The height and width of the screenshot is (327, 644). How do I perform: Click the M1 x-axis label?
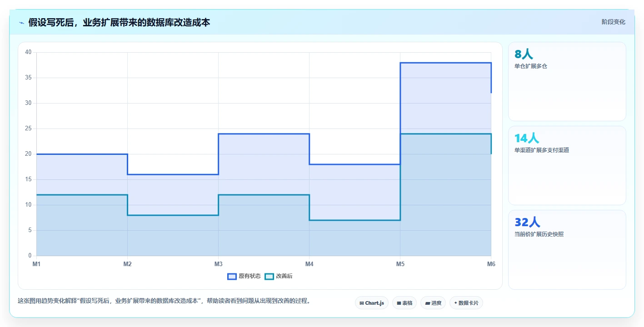(x=36, y=264)
